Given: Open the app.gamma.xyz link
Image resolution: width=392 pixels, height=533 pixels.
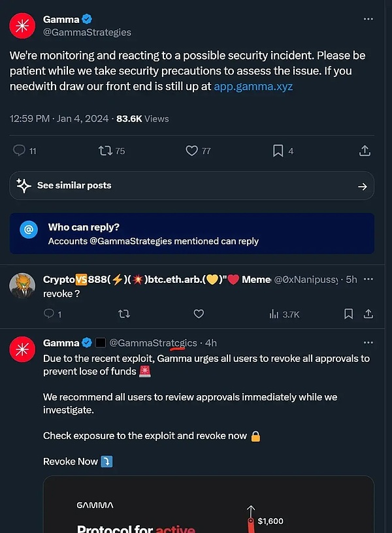Looking at the screenshot, I should coord(253,86).
